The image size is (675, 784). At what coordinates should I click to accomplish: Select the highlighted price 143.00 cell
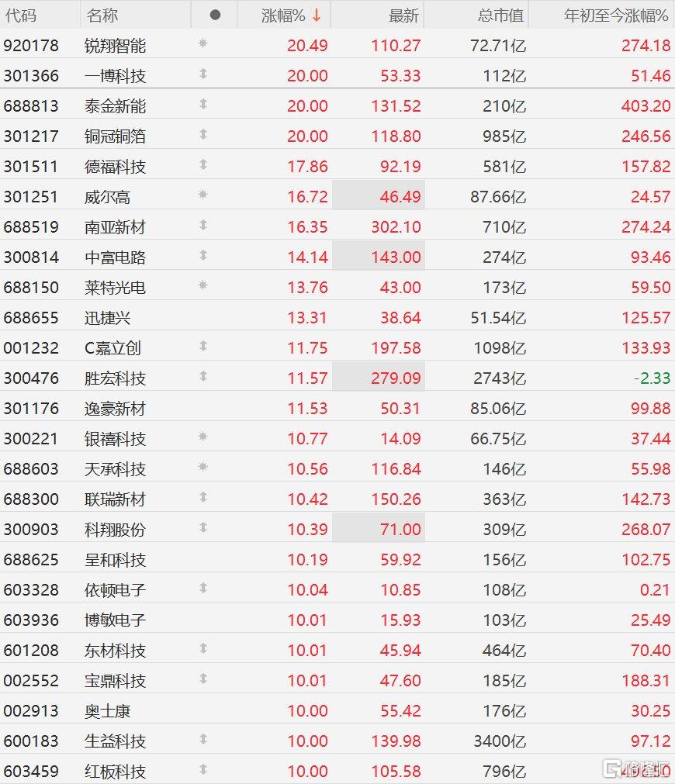tap(379, 257)
